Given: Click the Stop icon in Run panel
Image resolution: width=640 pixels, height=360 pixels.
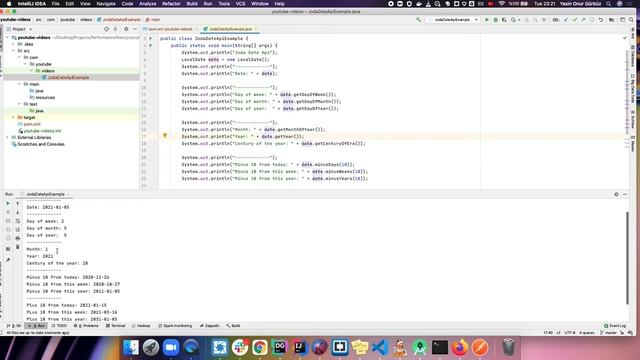Looking at the screenshot, I should point(8,212).
